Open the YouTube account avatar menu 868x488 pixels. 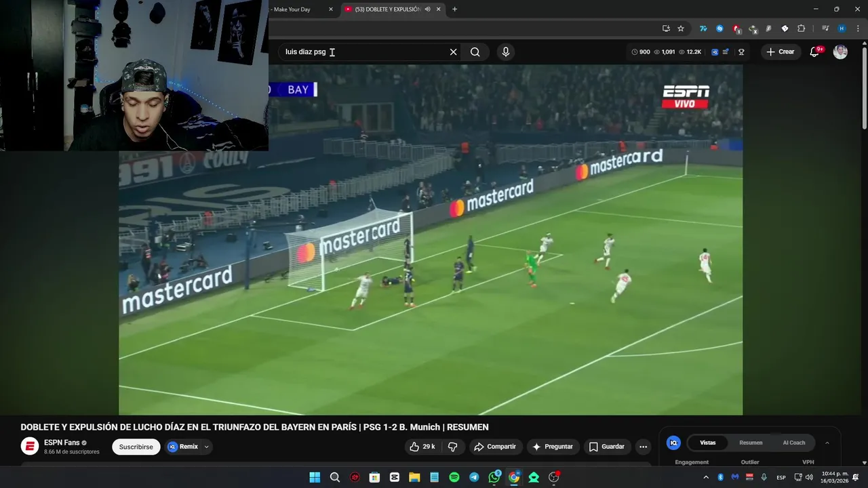pyautogui.click(x=840, y=52)
